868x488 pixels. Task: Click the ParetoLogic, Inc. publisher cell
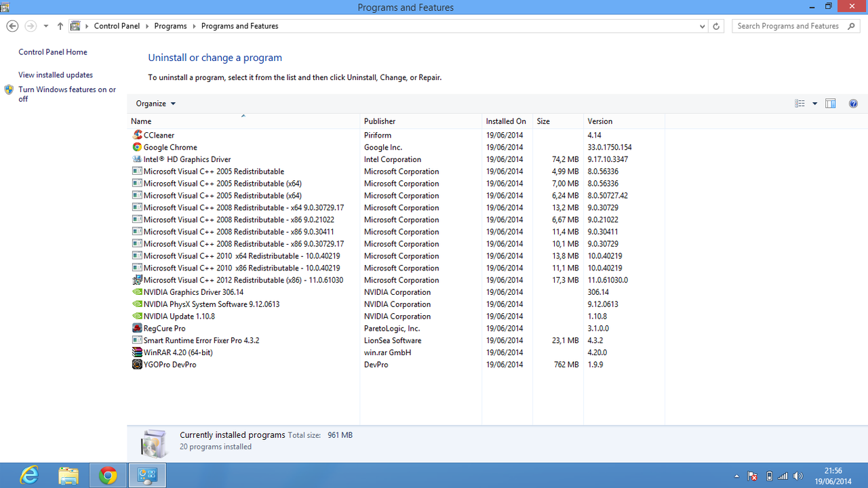point(392,328)
